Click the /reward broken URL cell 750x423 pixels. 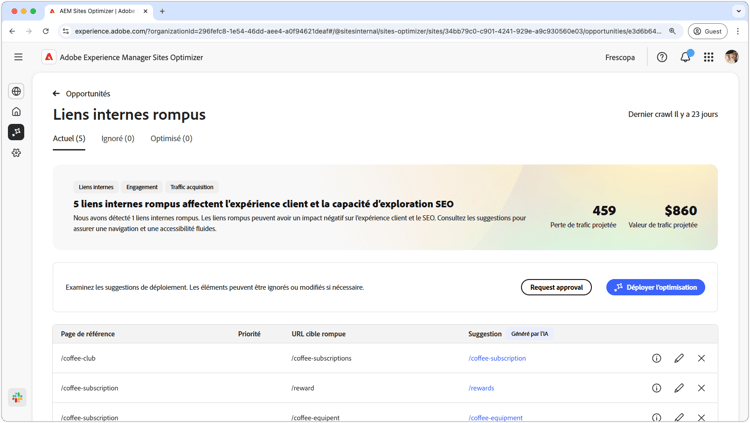pos(302,388)
